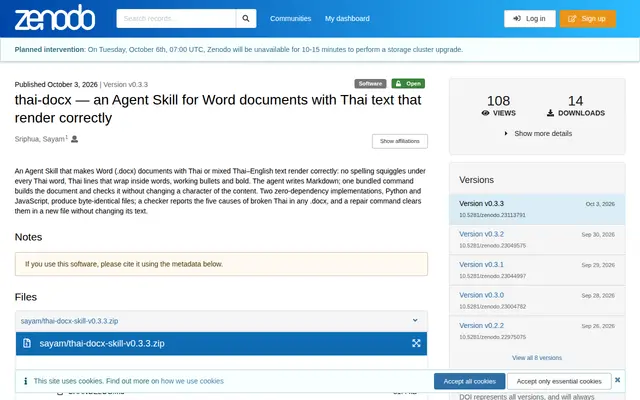
Task: Click the DOI 10.5281/zenodo.23049575 text
Action: pos(492,245)
